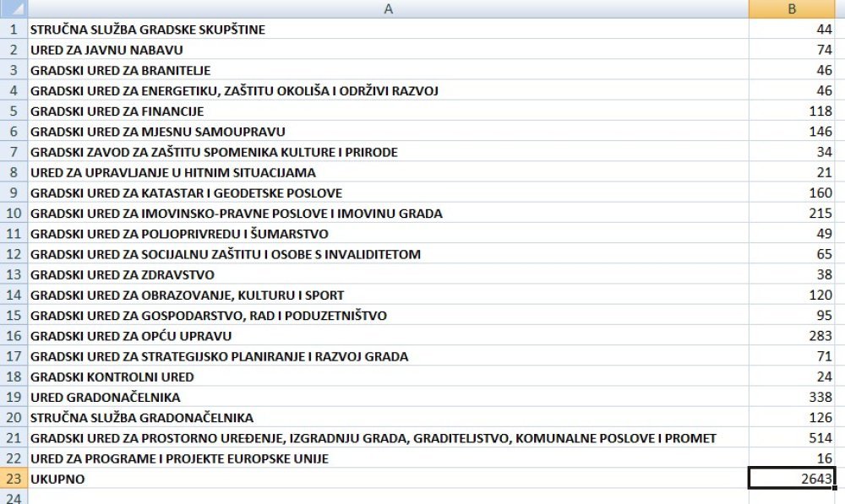Screen dimensions: 845x504
Task: Select value 21 in column B
Action: (x=792, y=172)
